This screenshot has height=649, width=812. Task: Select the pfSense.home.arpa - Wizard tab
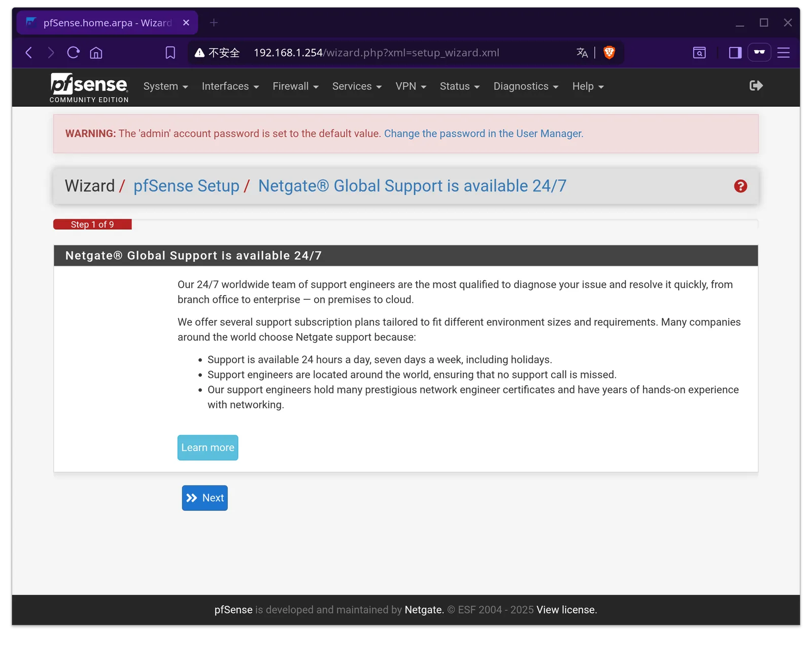coord(107,23)
